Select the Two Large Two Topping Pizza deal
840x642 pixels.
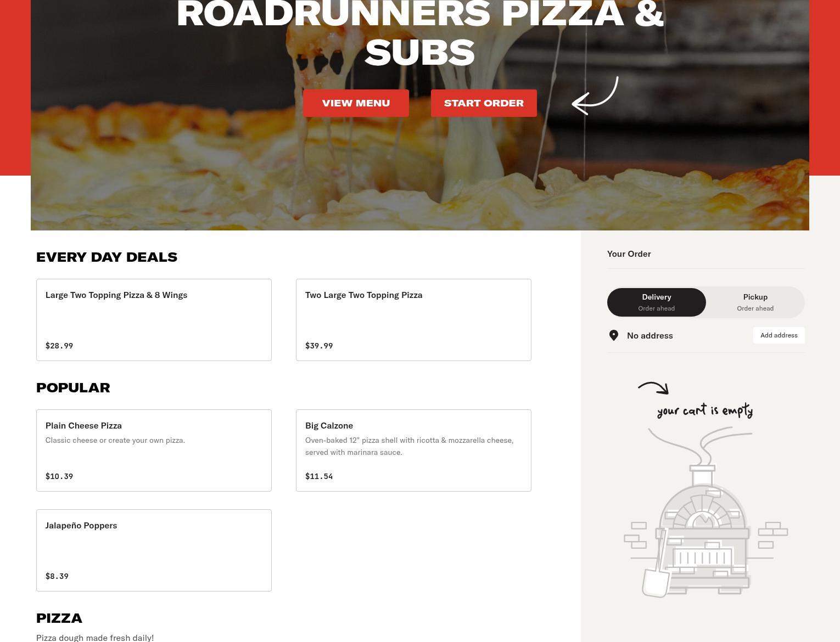(x=413, y=320)
